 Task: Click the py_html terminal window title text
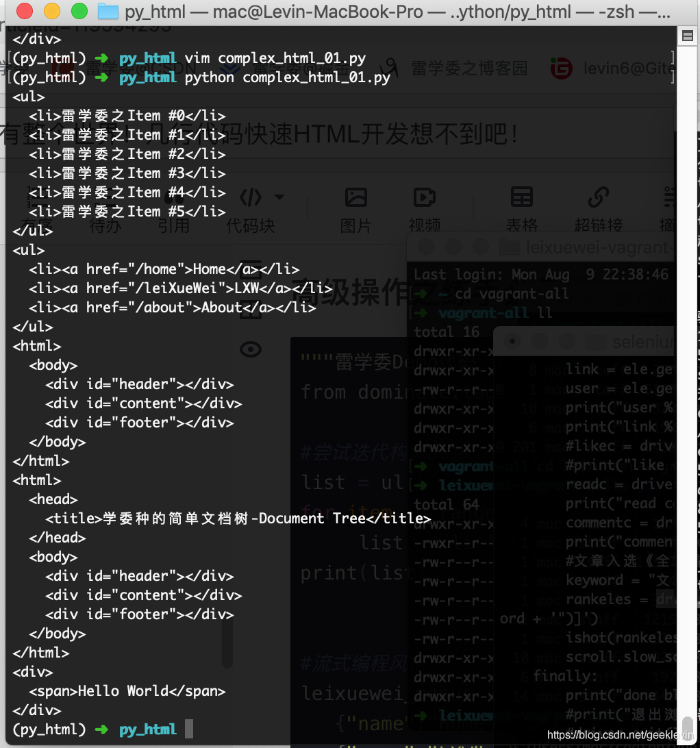[x=397, y=12]
